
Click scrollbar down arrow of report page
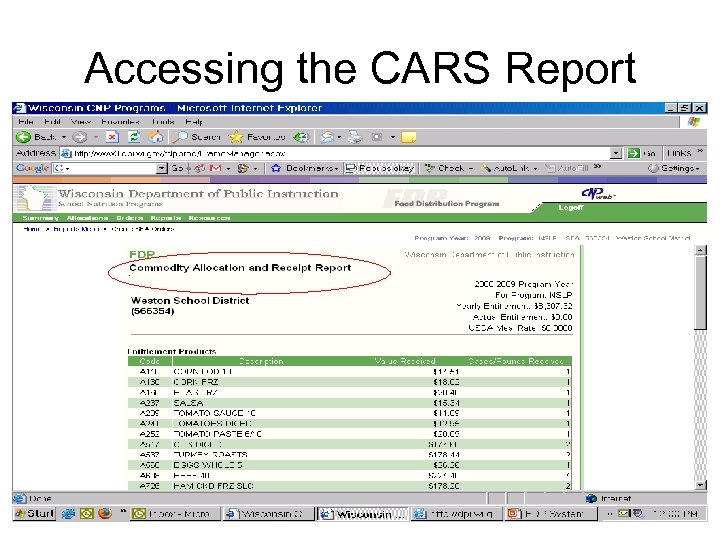pyautogui.click(x=700, y=485)
